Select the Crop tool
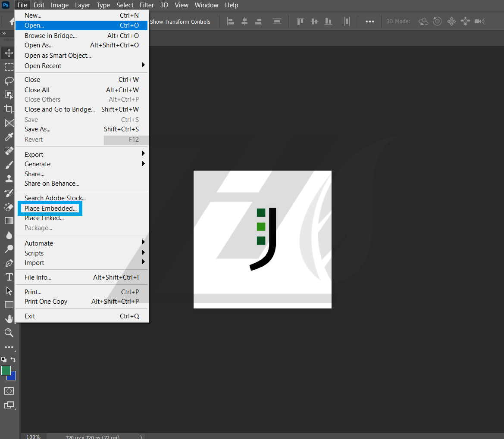The image size is (504, 439). click(9, 109)
